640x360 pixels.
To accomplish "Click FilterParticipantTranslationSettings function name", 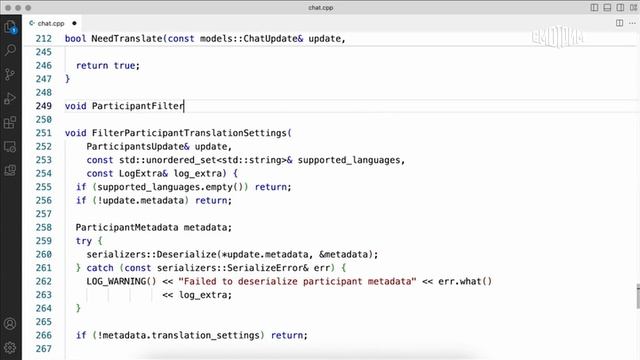I will 189,133.
